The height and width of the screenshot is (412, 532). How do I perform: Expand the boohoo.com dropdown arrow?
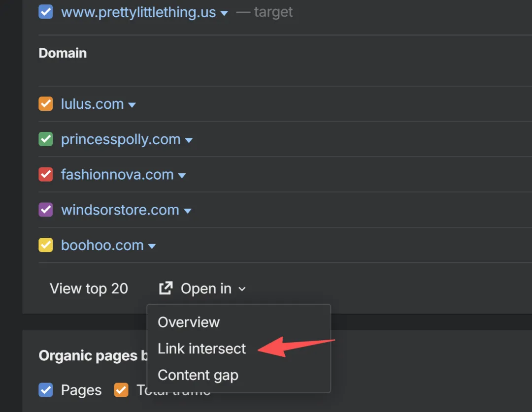pyautogui.click(x=152, y=246)
